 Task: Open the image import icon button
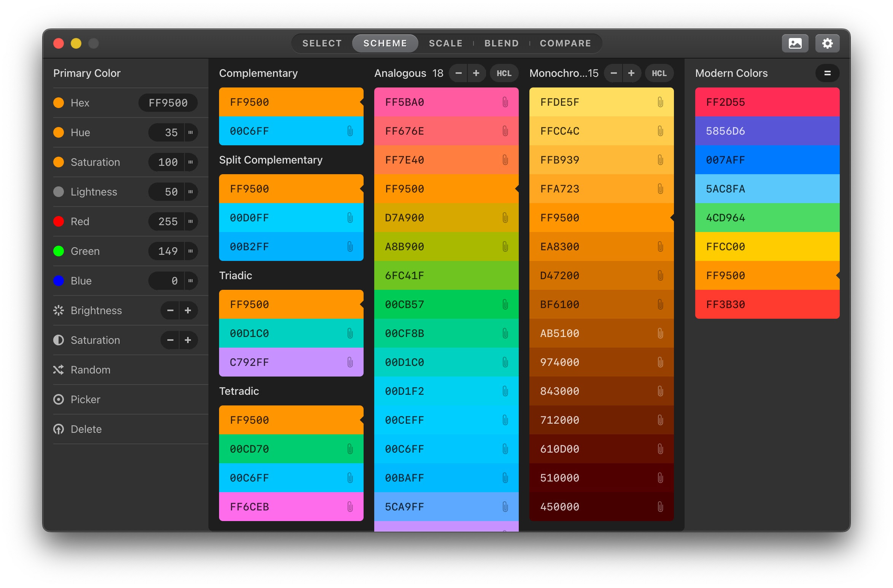[x=795, y=43]
